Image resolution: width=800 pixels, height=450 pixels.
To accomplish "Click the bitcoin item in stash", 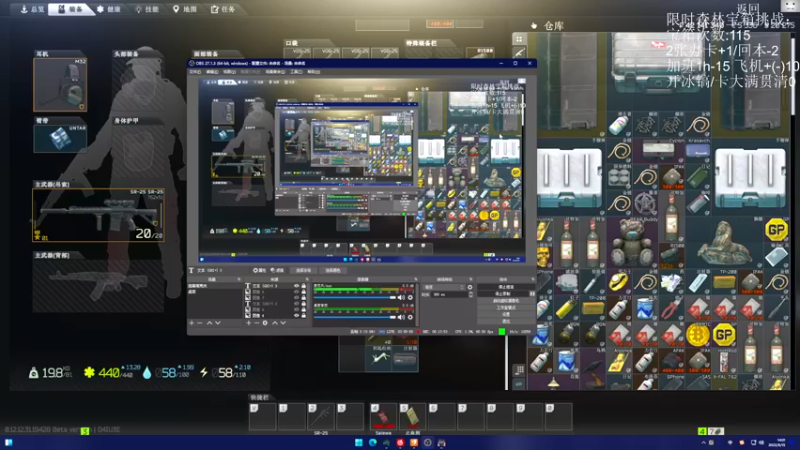I will pyautogui.click(x=697, y=335).
